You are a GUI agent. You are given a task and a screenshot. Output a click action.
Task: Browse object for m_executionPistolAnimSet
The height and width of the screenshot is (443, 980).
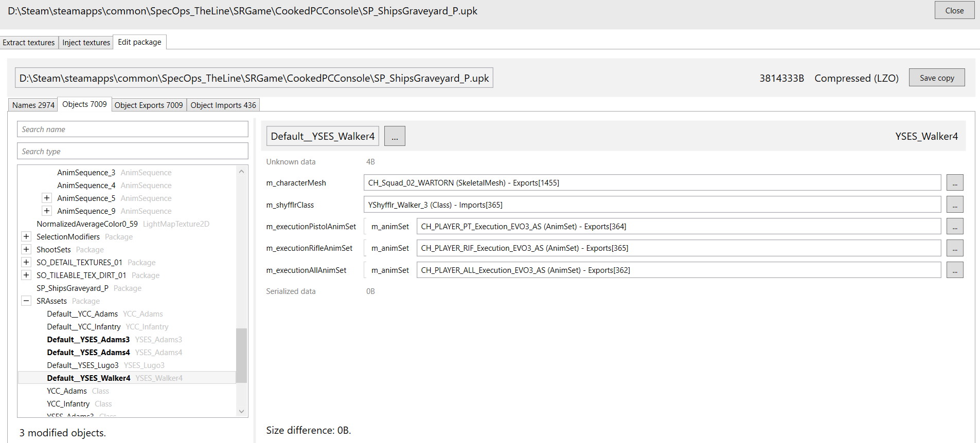tap(955, 227)
